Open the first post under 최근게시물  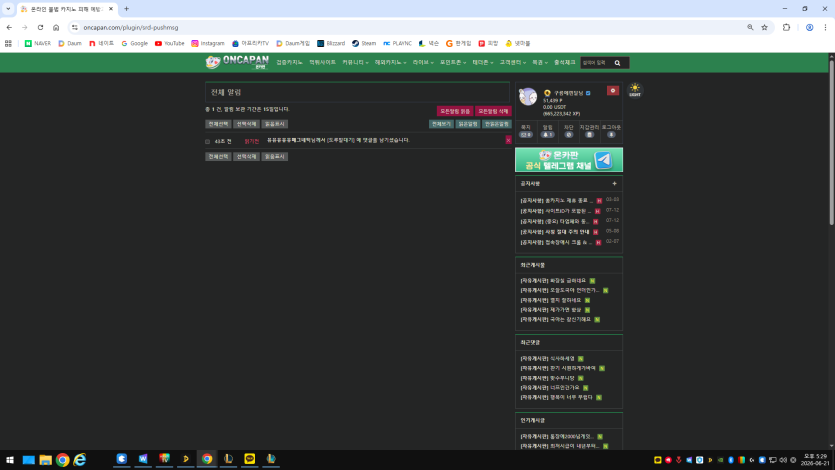[x=553, y=281]
